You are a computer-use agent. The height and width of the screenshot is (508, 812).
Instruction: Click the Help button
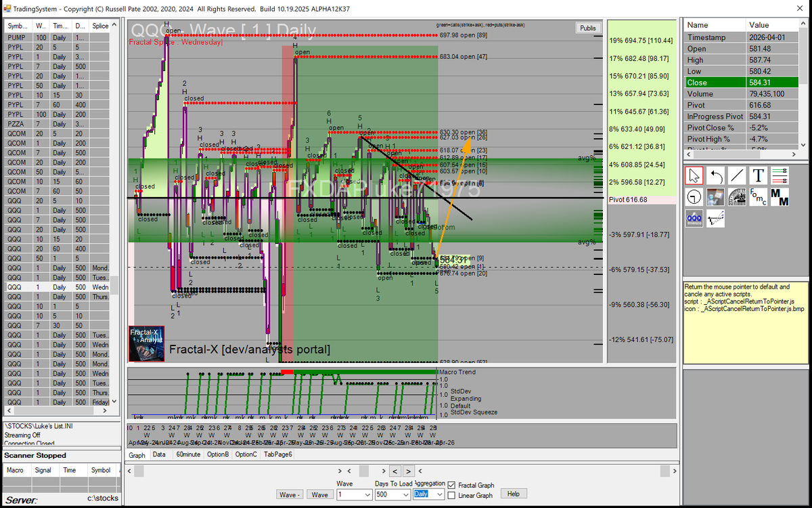point(513,494)
